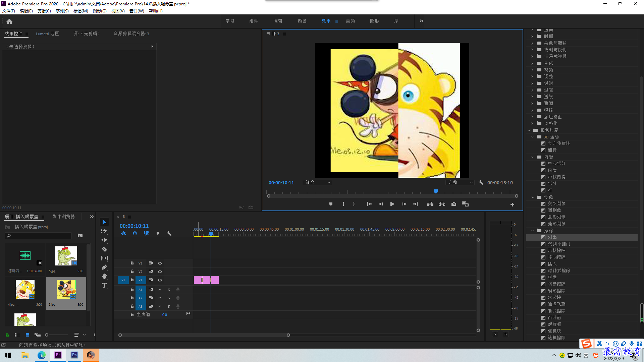Open Program monitor wrench settings
Screen dimensions: 644x362
(x=481, y=183)
